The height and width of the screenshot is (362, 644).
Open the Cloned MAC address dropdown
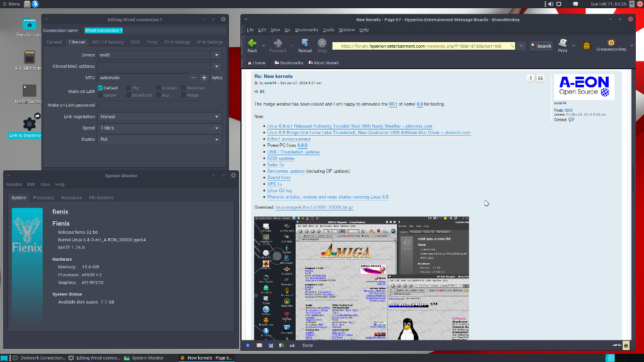pyautogui.click(x=217, y=66)
